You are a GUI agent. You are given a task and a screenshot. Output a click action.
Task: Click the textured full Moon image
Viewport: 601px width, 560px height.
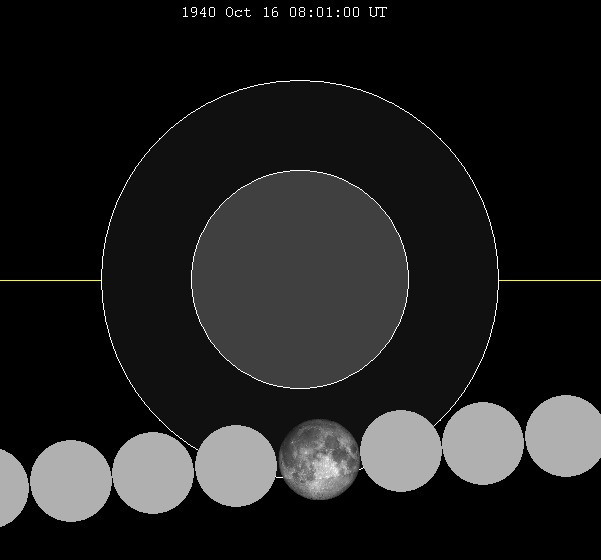[319, 459]
